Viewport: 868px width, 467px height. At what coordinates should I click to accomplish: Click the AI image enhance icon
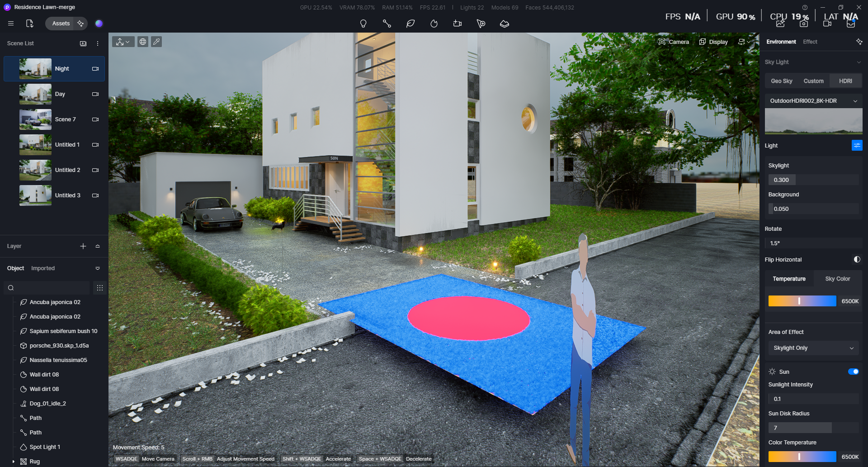780,24
